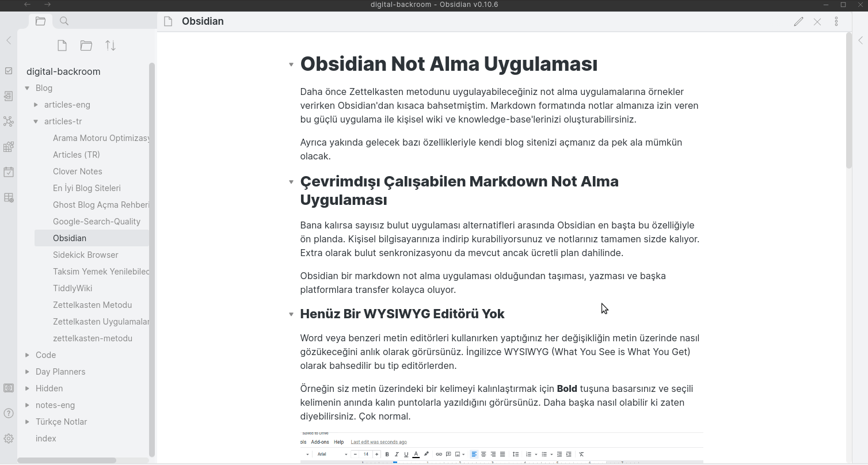Fold the 'Henüz Bir WYSIWYG Editörü Yok' heading
Image resolution: width=868 pixels, height=465 pixels.
(x=291, y=314)
